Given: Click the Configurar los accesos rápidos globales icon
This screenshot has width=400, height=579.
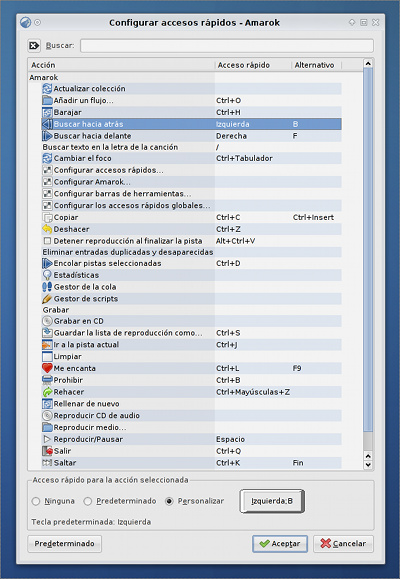Looking at the screenshot, I should pyautogui.click(x=47, y=206).
